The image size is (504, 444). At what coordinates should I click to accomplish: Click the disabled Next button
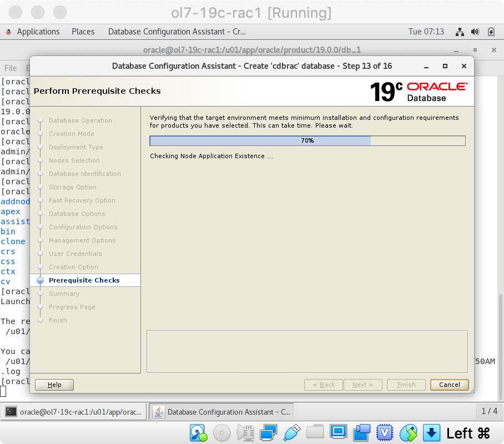click(362, 385)
